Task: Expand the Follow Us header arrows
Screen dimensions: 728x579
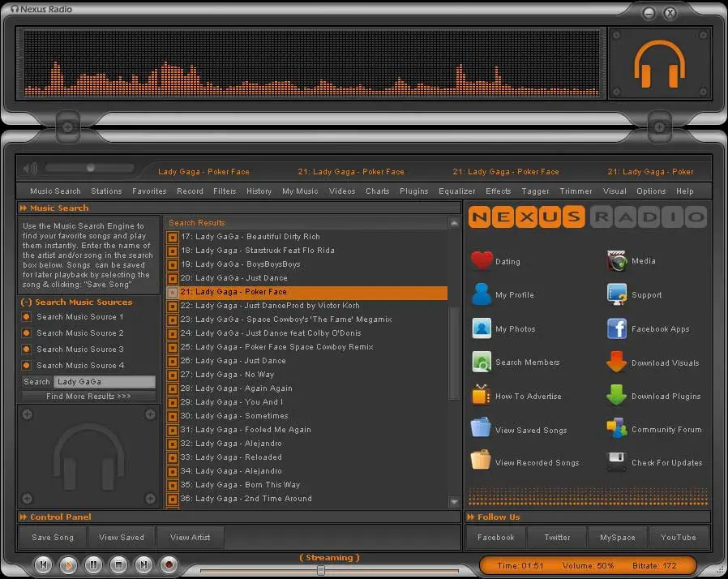Action: [471, 517]
